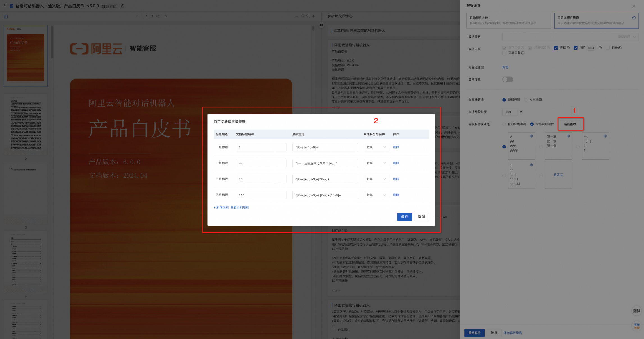This screenshot has width=644, height=339.
Task: Go to the next page with the right chevron
Action: coord(166,16)
